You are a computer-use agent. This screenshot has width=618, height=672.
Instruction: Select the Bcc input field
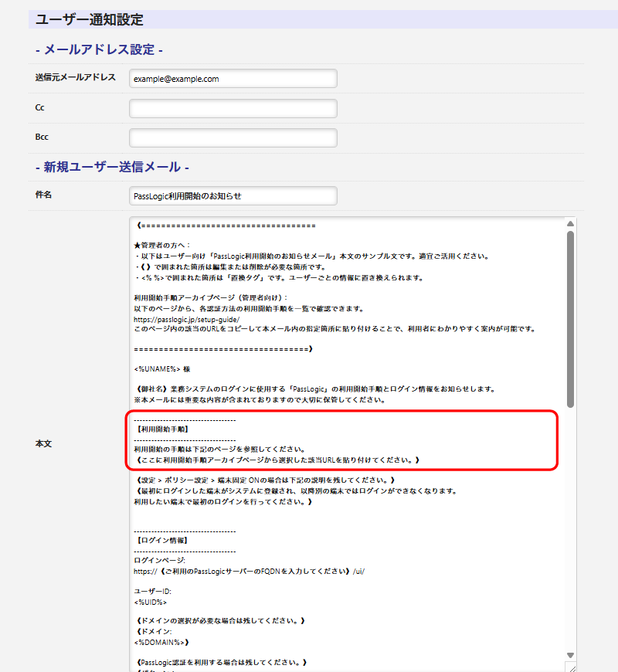coord(233,137)
